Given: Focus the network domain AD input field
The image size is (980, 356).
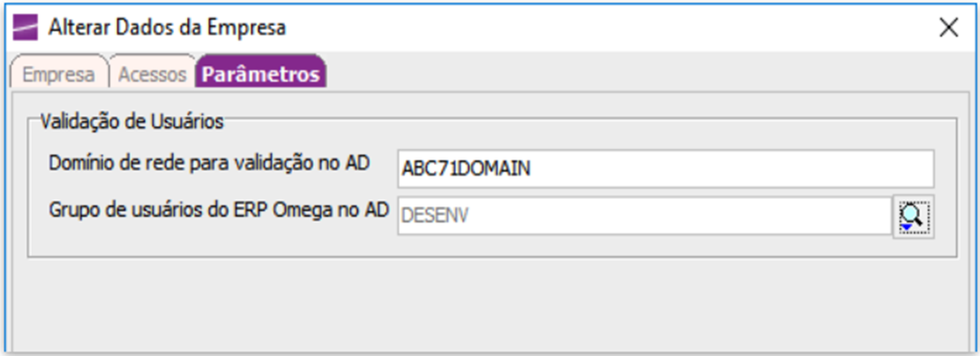Looking at the screenshot, I should 666,169.
